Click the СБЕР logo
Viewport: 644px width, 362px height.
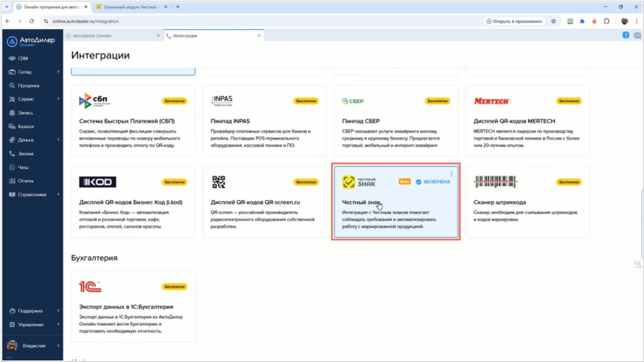point(353,101)
